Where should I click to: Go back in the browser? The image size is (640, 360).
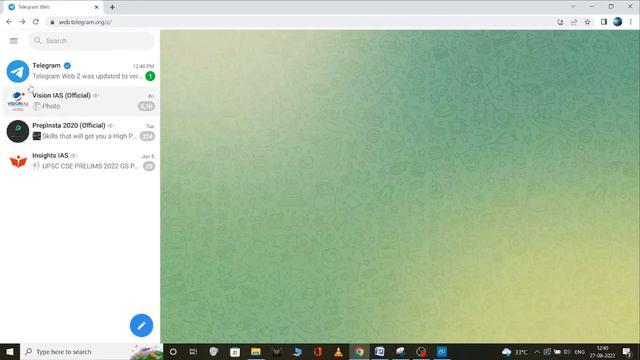coord(9,22)
